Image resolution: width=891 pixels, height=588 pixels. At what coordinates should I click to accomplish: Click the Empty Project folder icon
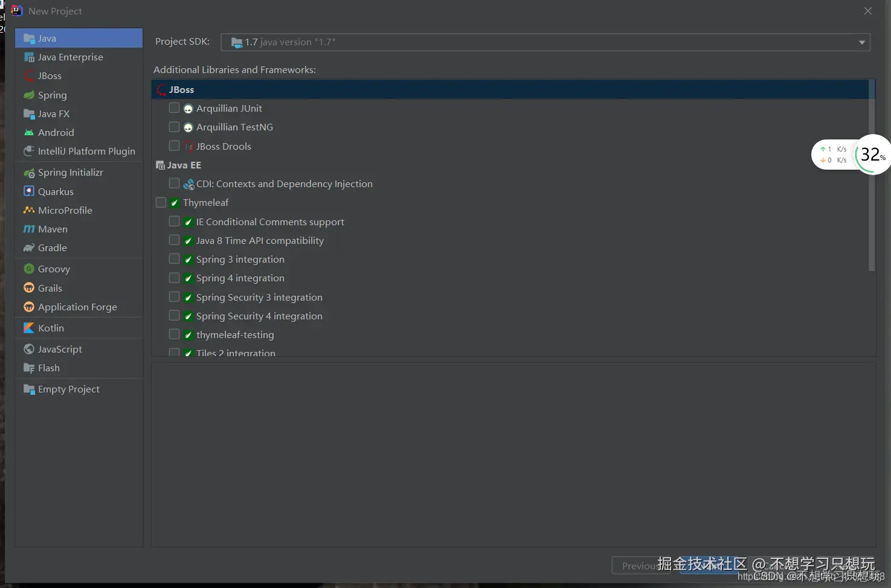pyautogui.click(x=29, y=389)
